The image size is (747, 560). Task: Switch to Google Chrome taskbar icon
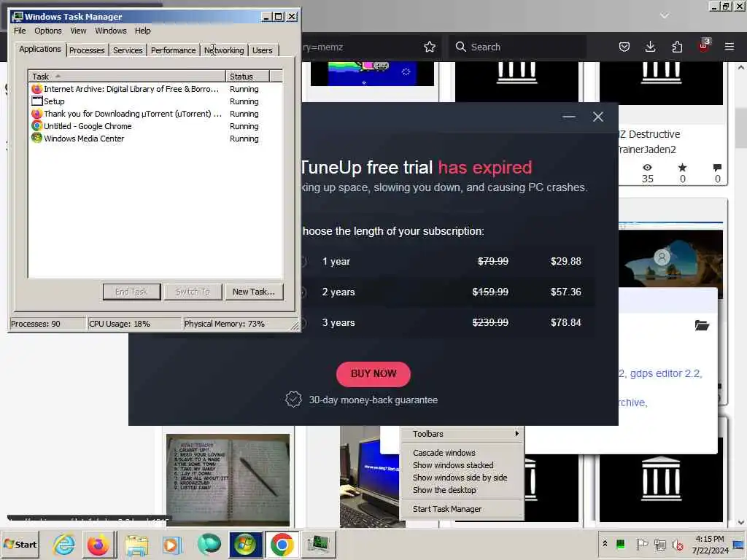click(282, 544)
